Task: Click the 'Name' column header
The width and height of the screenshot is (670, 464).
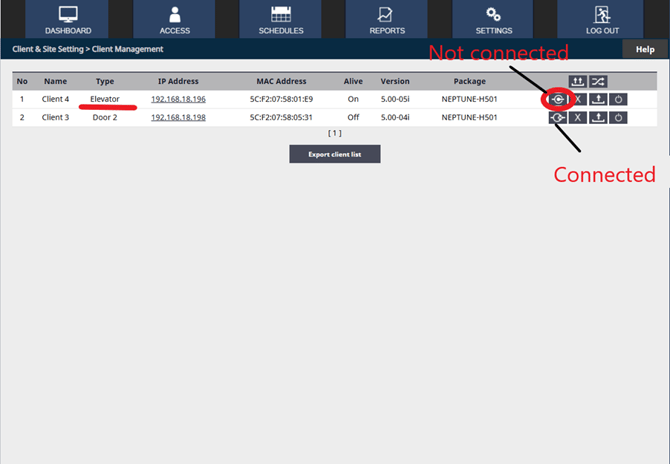Action: [x=55, y=81]
